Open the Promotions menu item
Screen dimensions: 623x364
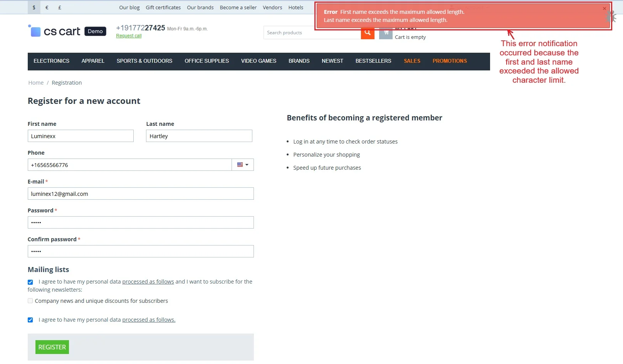point(449,61)
